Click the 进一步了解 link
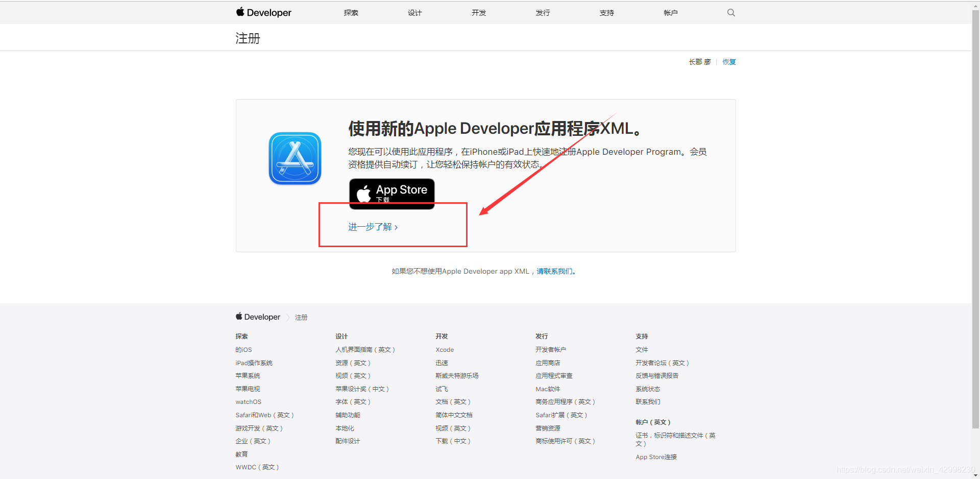The width and height of the screenshot is (980, 479). coord(373,227)
